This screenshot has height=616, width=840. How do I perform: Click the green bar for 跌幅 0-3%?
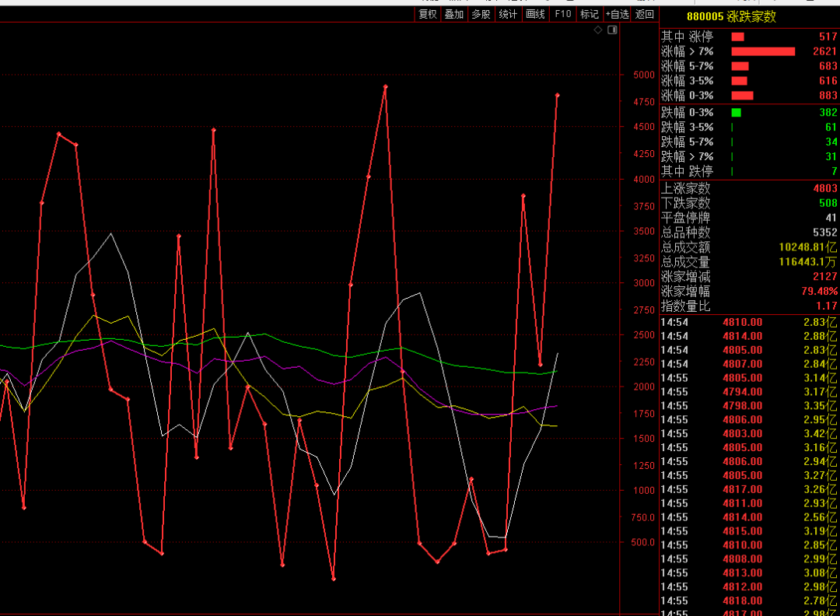[x=736, y=113]
